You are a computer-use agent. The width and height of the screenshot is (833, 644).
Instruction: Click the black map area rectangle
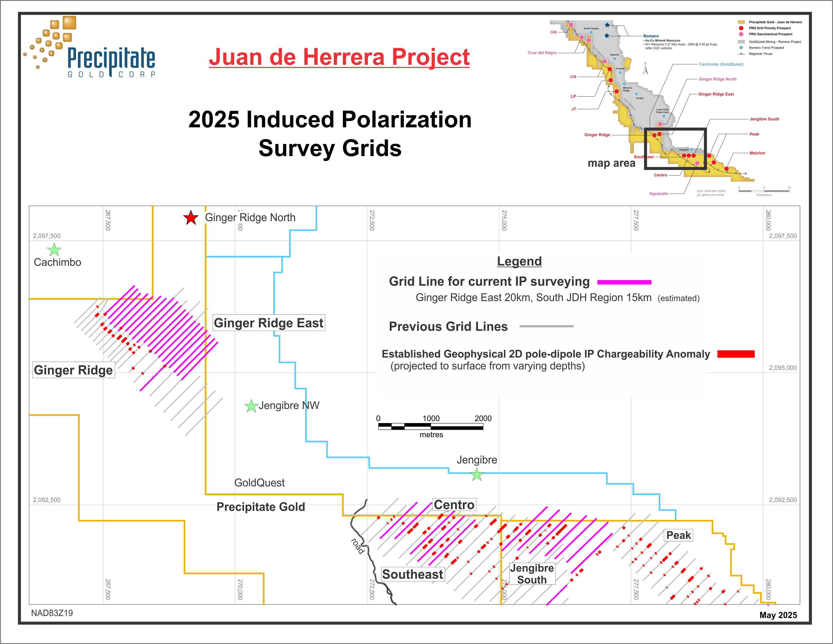tap(675, 149)
